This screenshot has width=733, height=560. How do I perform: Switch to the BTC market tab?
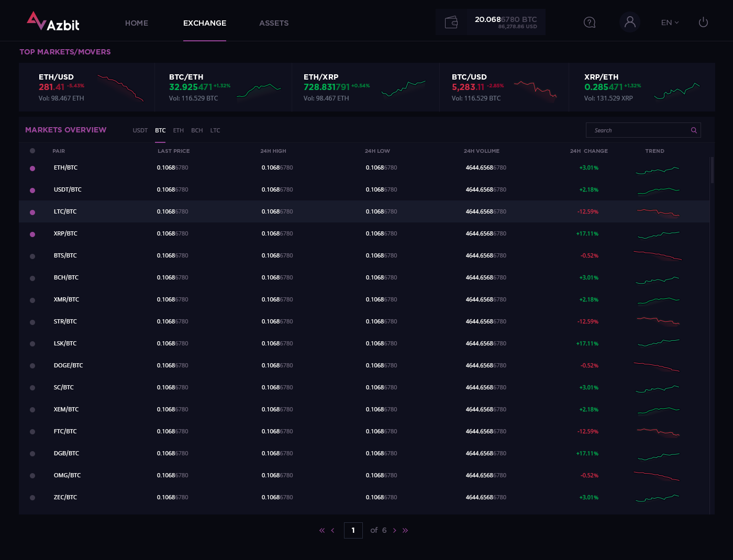(160, 130)
